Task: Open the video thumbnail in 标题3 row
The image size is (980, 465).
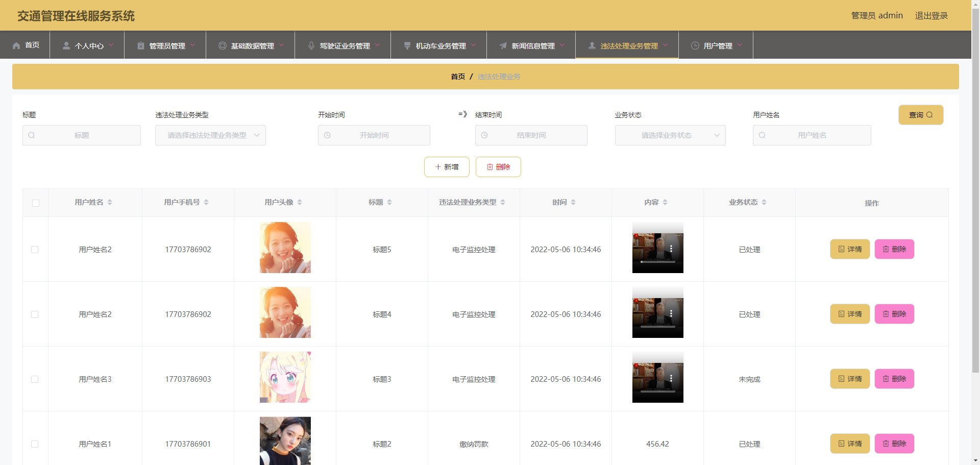Action: (x=658, y=377)
